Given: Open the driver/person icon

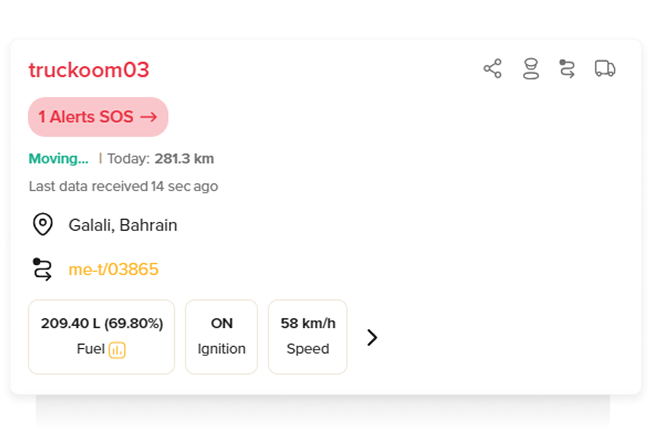Looking at the screenshot, I should [531, 69].
